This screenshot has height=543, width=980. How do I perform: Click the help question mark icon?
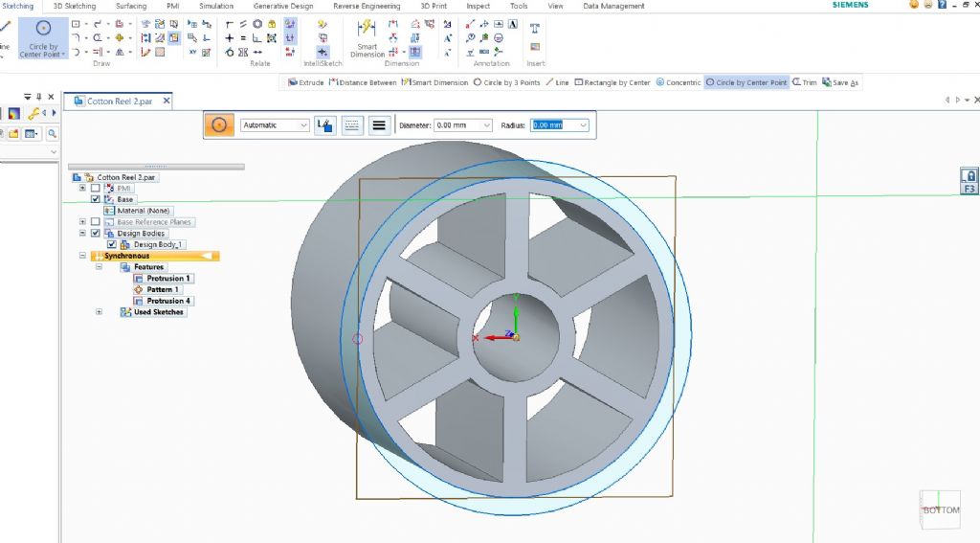point(943,5)
